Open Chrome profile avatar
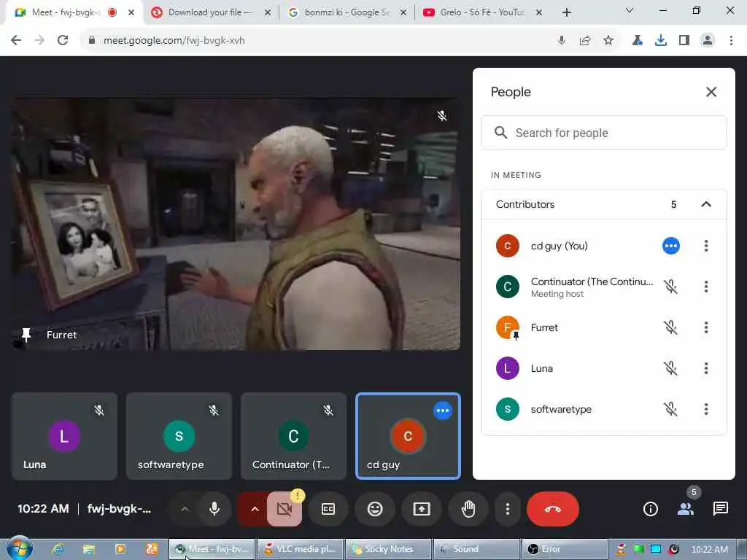This screenshot has width=747, height=560. 708,41
